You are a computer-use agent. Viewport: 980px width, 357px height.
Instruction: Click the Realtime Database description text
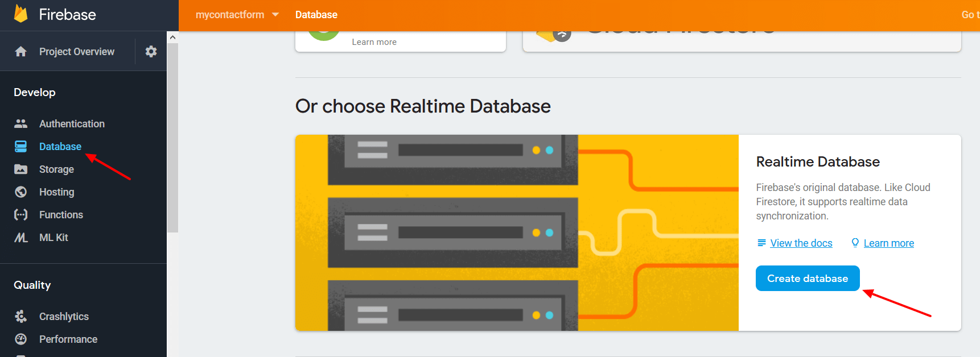coord(843,202)
